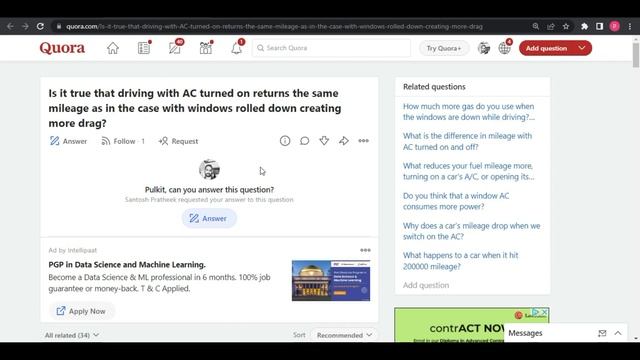Click Request answers
640x360 pixels.
click(178, 141)
